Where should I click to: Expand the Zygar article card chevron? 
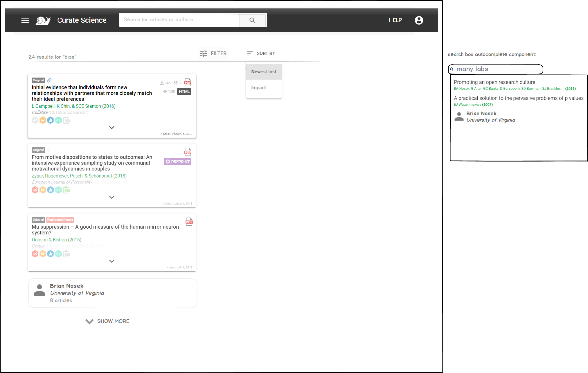(112, 197)
